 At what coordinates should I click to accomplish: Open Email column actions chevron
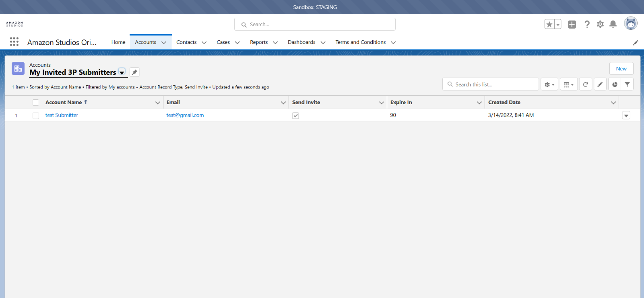(283, 103)
